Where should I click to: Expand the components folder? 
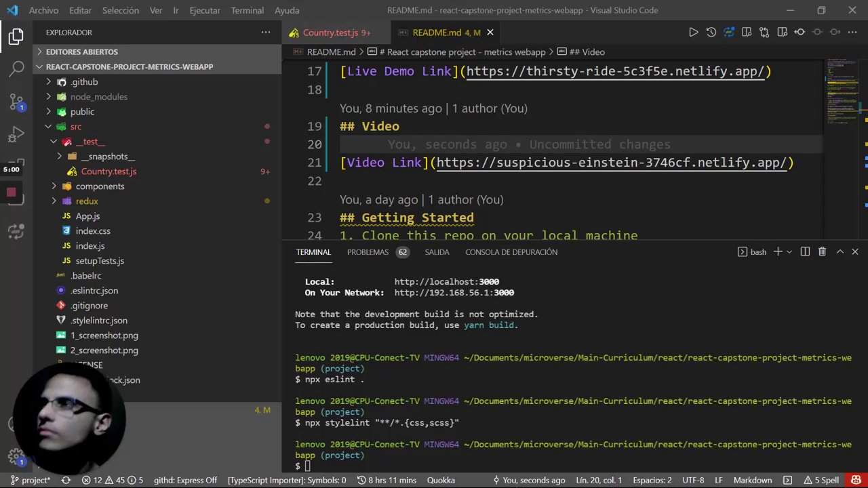pos(100,186)
